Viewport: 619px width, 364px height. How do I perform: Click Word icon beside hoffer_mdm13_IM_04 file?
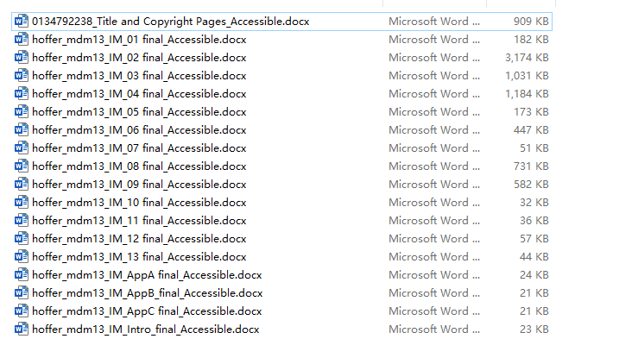22,93
